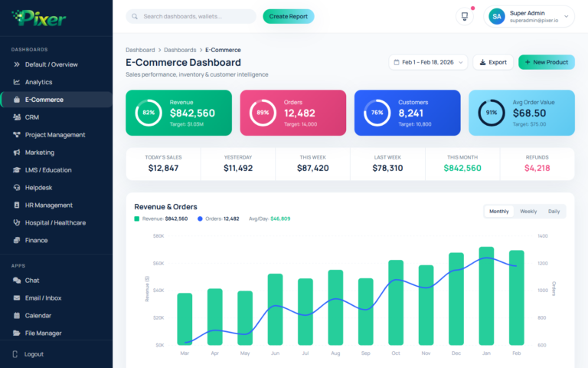The width and height of the screenshot is (588, 368).
Task: Click the This Month $842,560 stat
Action: pos(462,164)
